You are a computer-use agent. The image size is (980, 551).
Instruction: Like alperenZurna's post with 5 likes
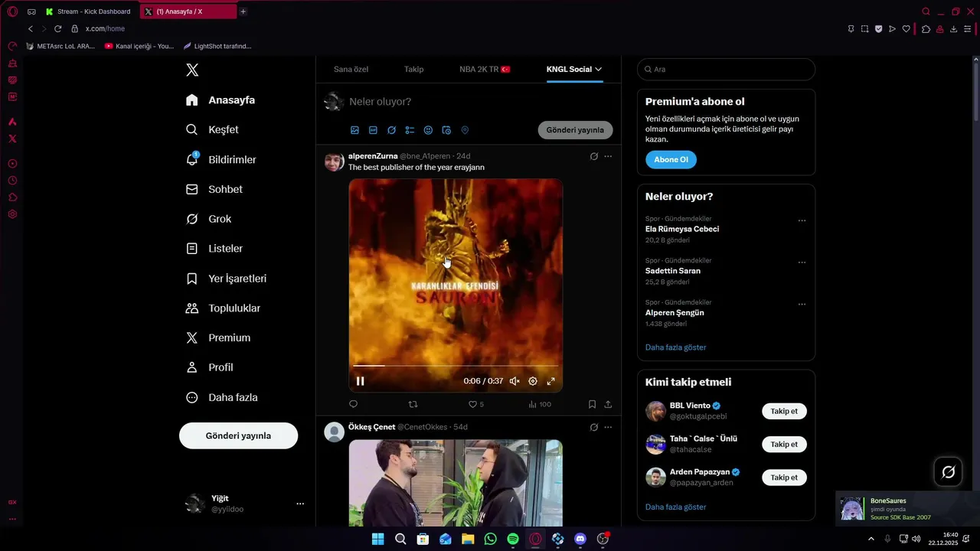point(476,404)
